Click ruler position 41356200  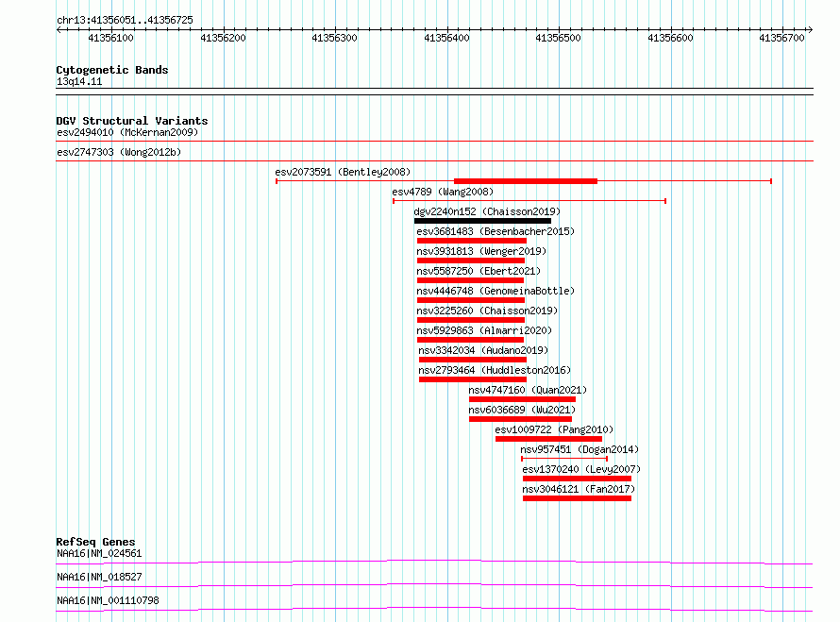coord(223,38)
